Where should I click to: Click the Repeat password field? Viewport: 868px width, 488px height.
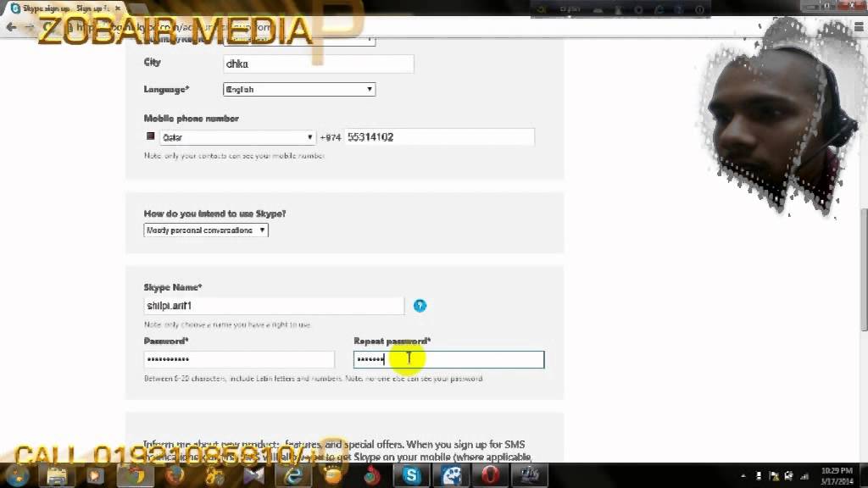(x=449, y=359)
